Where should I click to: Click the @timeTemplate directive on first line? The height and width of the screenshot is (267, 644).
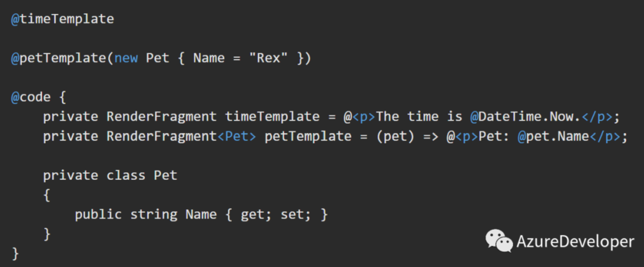coord(63,19)
